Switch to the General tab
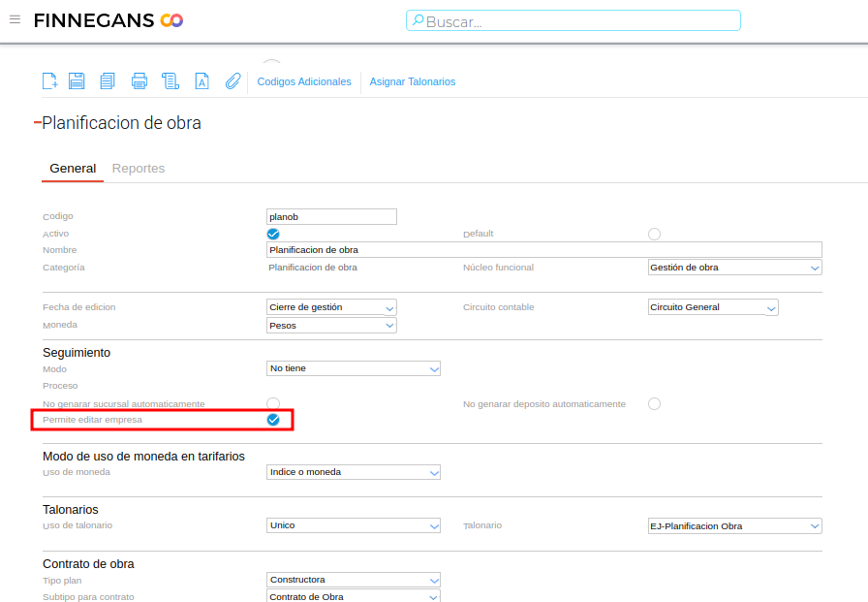Viewport: 868px width, 602px height. point(73,169)
